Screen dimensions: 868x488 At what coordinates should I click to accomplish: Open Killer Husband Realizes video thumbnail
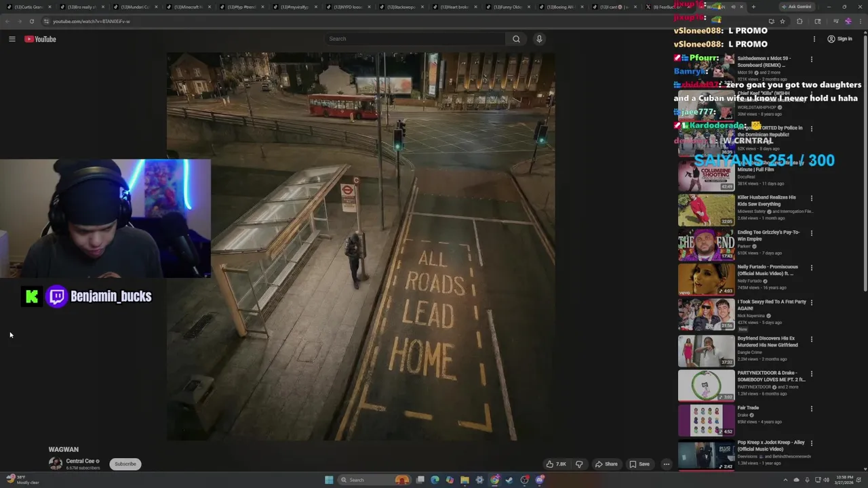[706, 209]
